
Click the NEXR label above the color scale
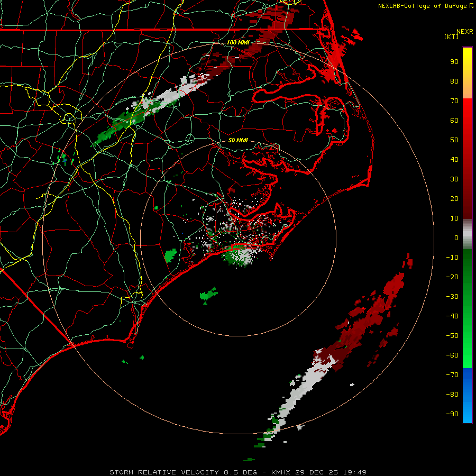tap(464, 32)
